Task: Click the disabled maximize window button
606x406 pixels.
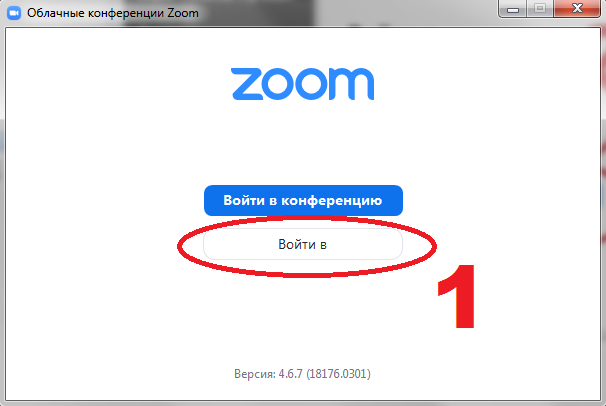Action: tap(540, 8)
